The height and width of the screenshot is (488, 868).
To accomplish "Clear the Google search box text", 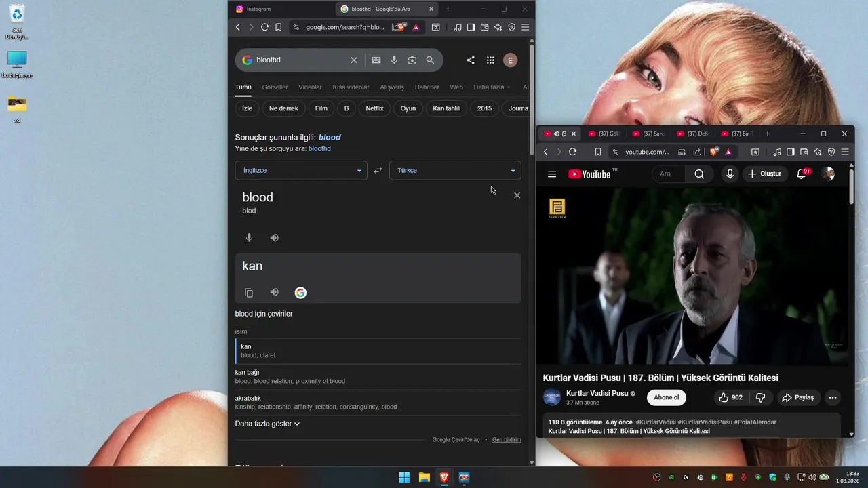I will click(x=353, y=60).
